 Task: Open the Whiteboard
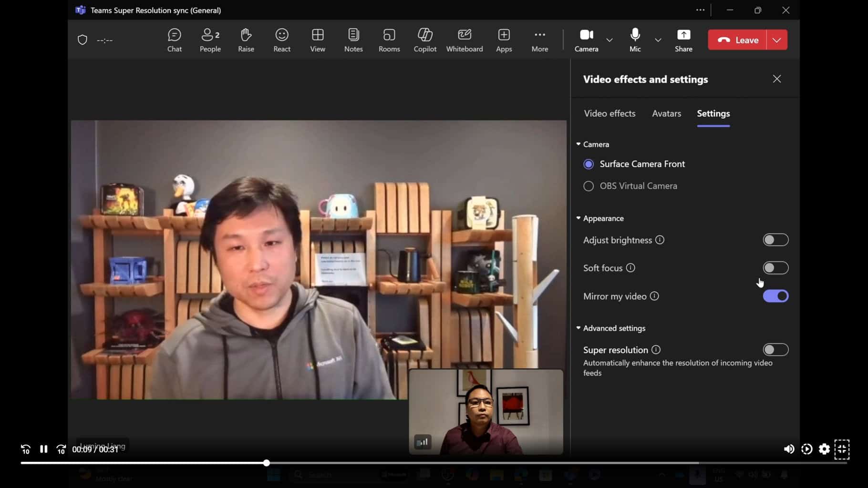coord(465,40)
